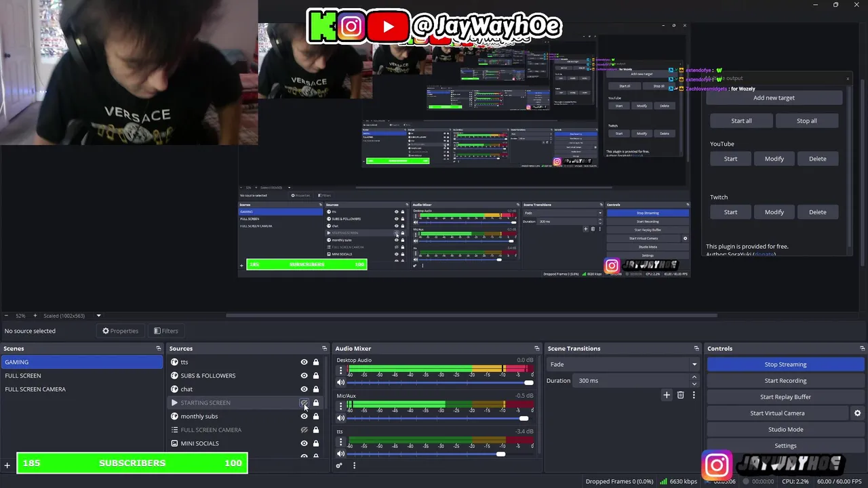Show the FULL SCREEN CAMERA source in Sources
The width and height of the screenshot is (868, 488).
pos(304,430)
